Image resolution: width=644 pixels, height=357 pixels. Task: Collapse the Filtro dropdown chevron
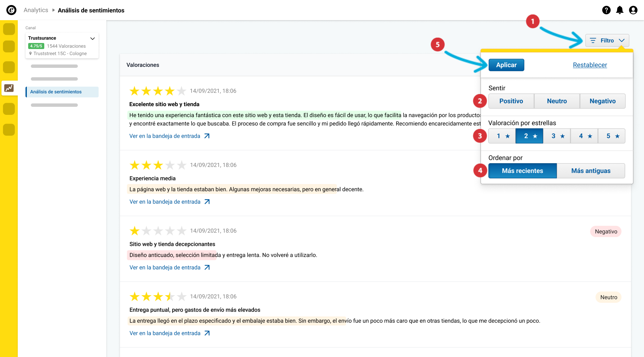(x=622, y=40)
